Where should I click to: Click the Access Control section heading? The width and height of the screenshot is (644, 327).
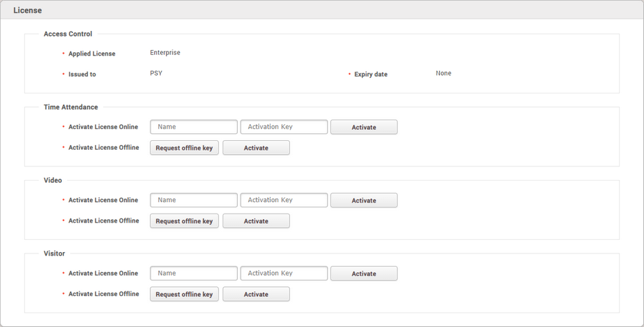68,34
